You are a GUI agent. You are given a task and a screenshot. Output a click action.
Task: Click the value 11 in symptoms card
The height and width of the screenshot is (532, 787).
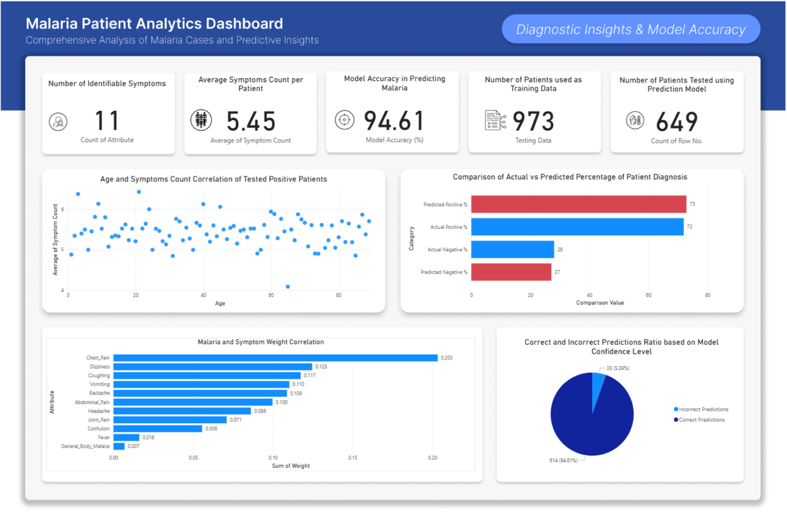point(106,121)
